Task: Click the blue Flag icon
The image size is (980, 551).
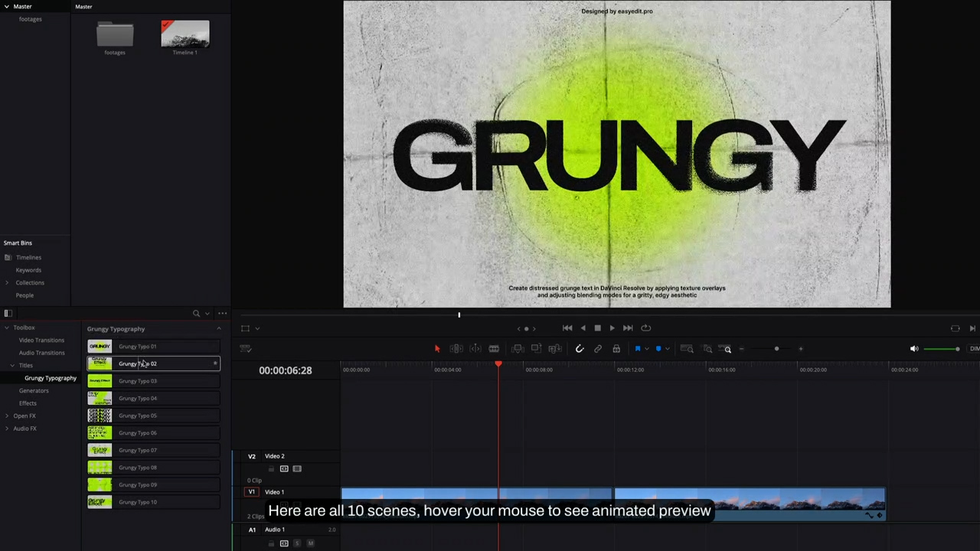Action: 637,349
